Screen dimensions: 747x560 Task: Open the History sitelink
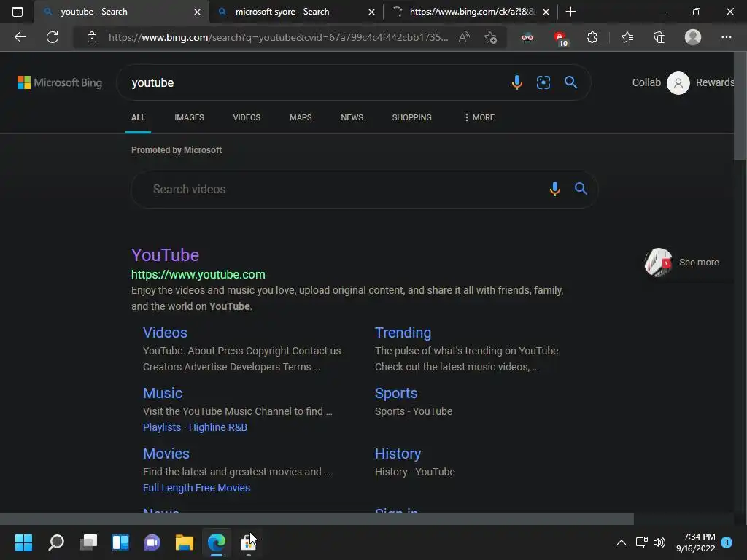(398, 454)
